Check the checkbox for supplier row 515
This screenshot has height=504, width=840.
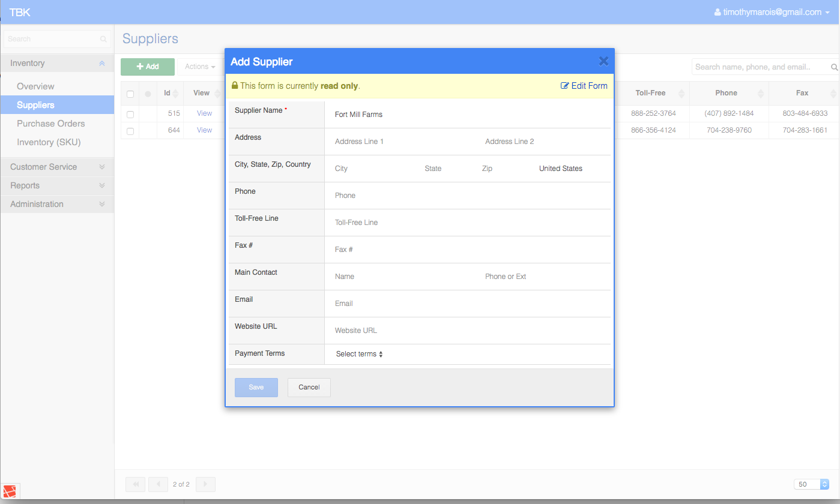click(x=130, y=113)
